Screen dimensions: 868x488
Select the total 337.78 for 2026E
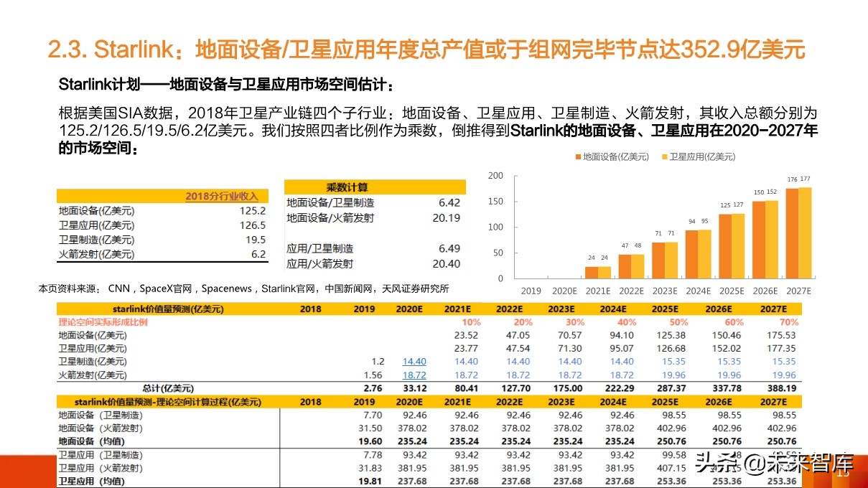click(726, 388)
